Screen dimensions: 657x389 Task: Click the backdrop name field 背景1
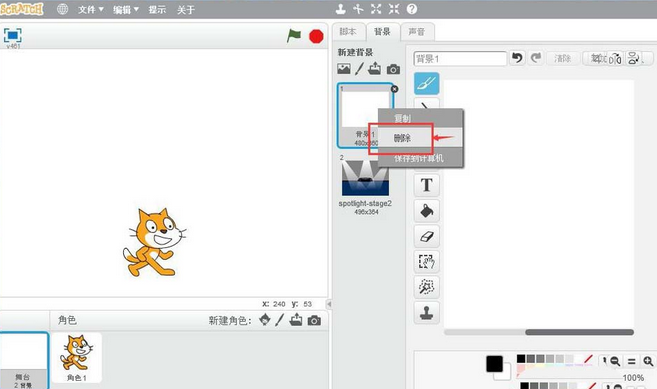coord(460,59)
